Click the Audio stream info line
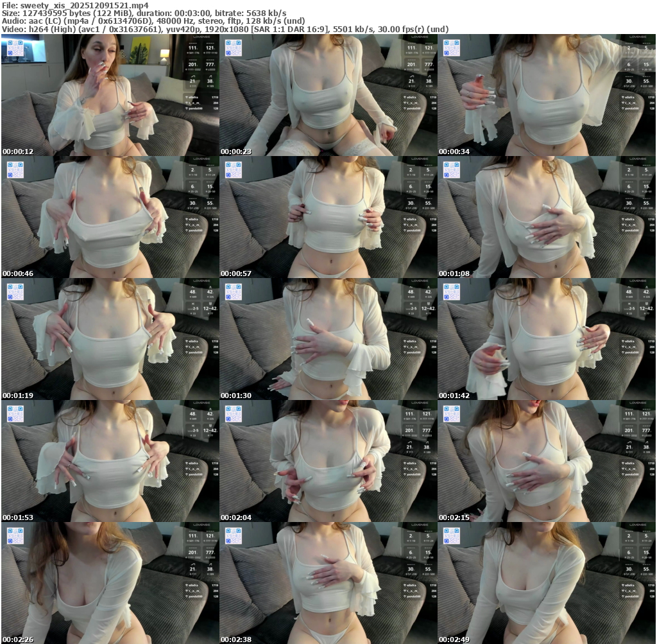This screenshot has height=644, width=657. [x=153, y=21]
